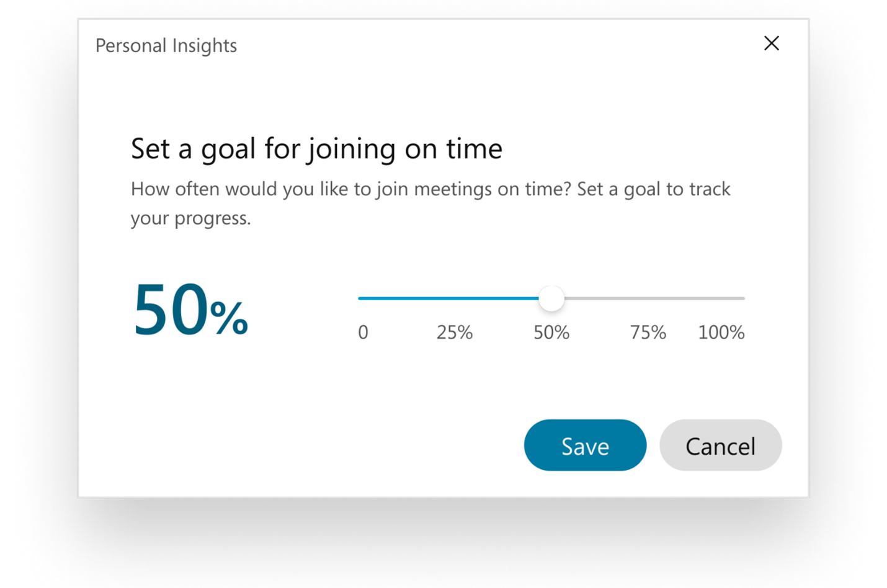The width and height of the screenshot is (887, 588).
Task: Click the blue filled portion of the slider track
Action: (447, 298)
